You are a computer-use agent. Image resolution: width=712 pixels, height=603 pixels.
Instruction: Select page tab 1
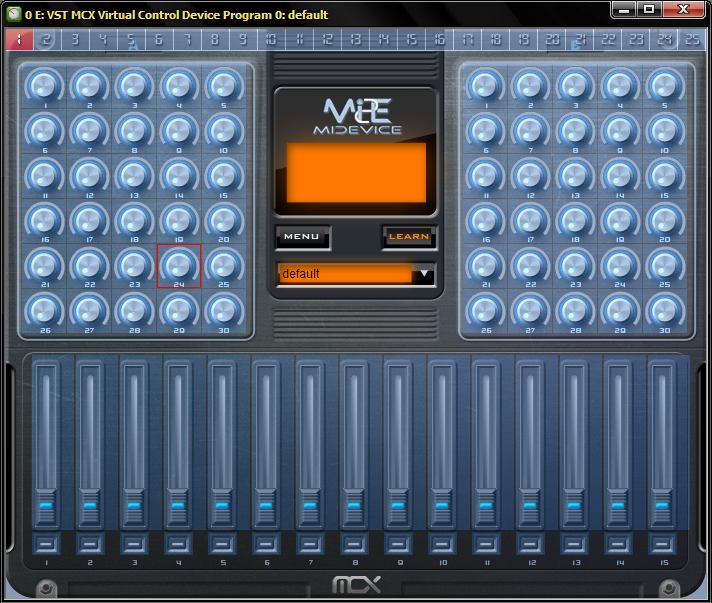(20, 40)
